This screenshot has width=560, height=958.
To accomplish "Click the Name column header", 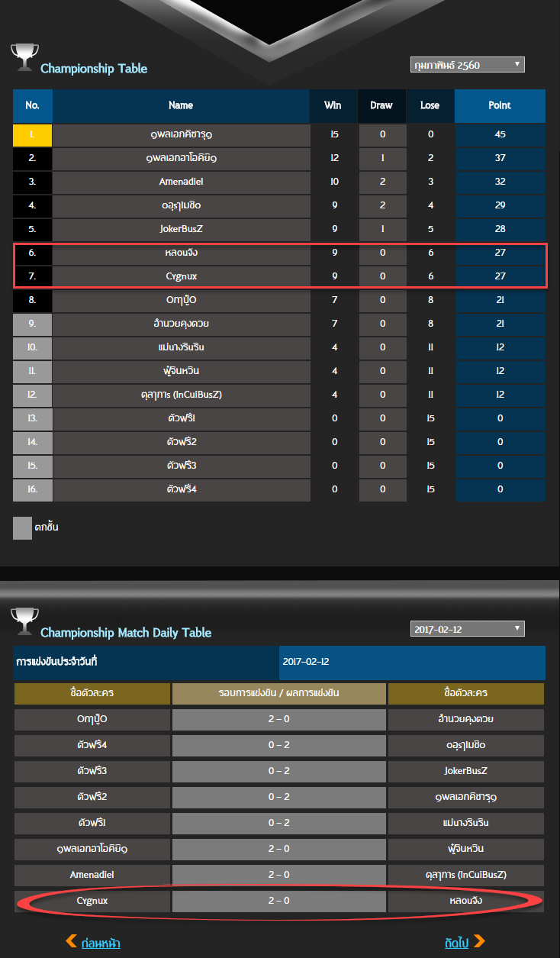I will 181,106.
